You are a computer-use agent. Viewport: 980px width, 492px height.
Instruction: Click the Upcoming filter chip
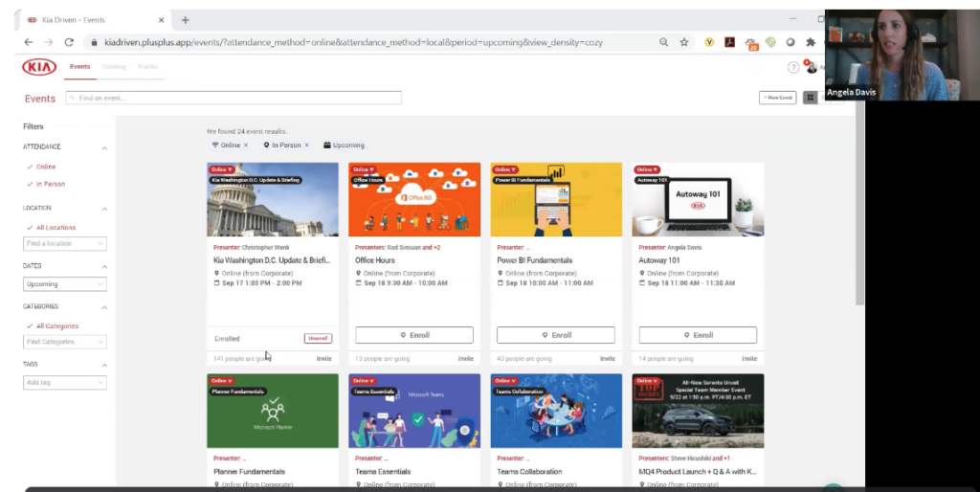click(x=344, y=145)
